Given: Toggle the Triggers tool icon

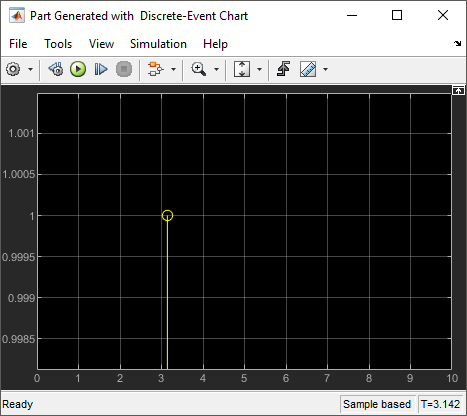Looking at the screenshot, I should (x=283, y=69).
